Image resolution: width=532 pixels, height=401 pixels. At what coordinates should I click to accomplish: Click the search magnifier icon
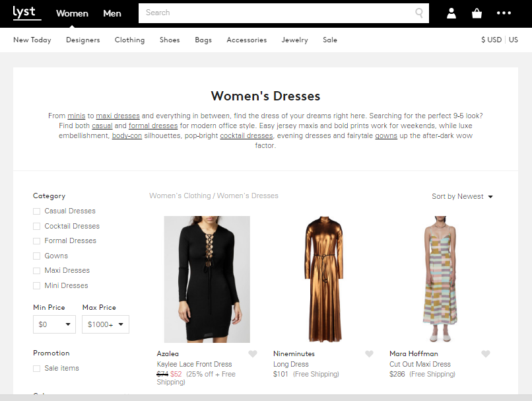point(418,13)
